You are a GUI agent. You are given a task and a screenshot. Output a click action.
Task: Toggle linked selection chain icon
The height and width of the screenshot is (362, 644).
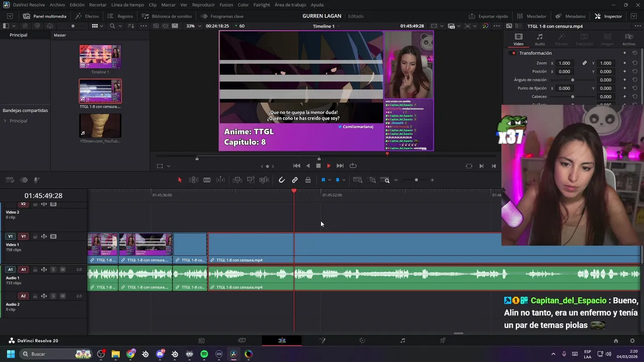(295, 180)
